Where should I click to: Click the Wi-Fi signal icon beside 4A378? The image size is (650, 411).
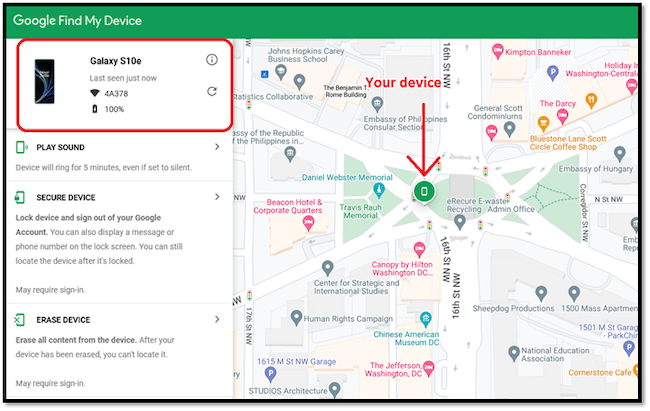pyautogui.click(x=95, y=93)
